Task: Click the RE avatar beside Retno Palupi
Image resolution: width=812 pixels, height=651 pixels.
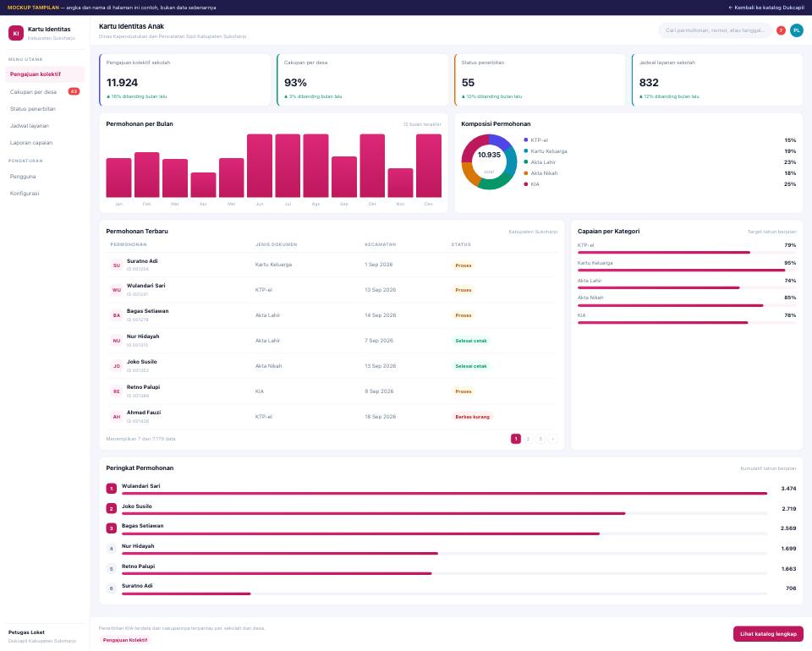Action: click(117, 391)
